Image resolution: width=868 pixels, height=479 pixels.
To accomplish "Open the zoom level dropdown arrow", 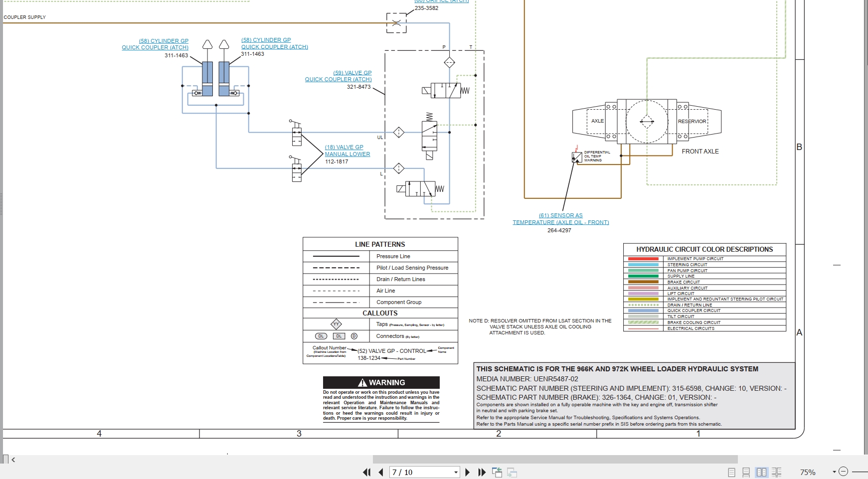I will [x=834, y=472].
